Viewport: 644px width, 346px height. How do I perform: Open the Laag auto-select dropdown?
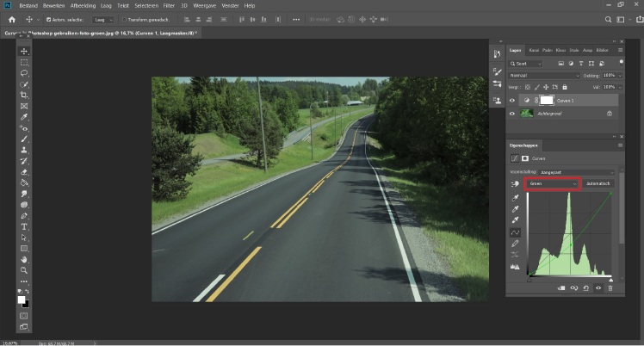102,20
